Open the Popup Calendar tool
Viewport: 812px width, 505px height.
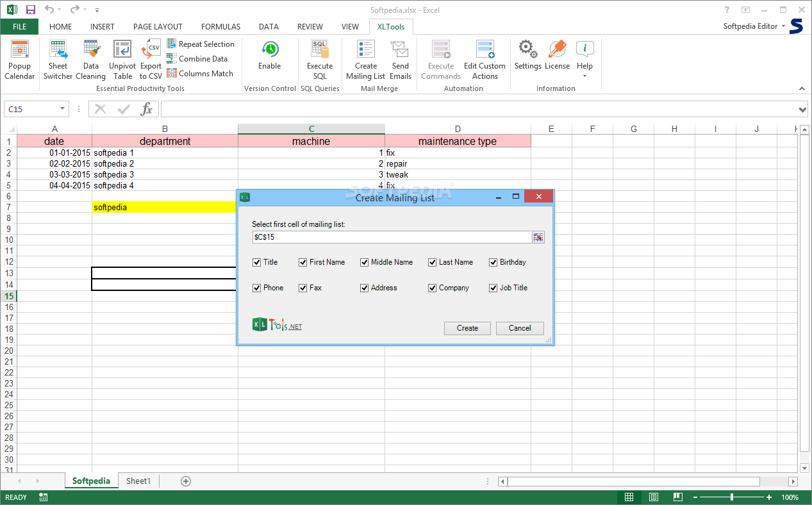click(20, 60)
